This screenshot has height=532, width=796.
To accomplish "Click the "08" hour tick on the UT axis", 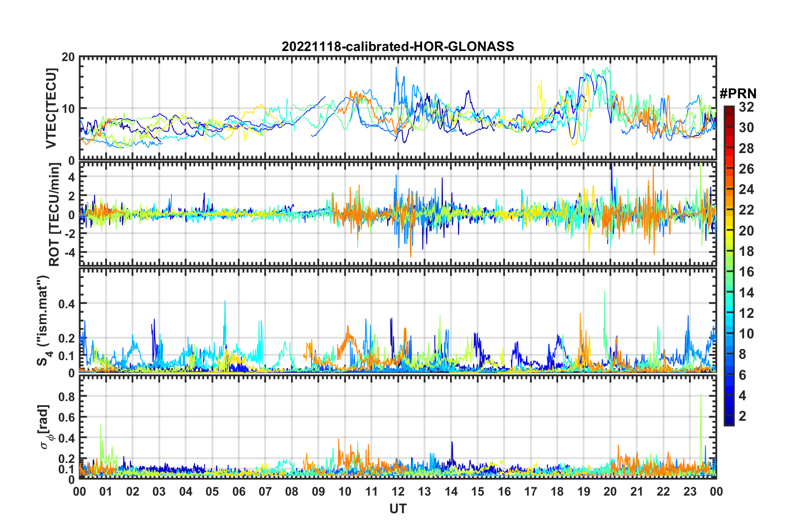I will (292, 491).
